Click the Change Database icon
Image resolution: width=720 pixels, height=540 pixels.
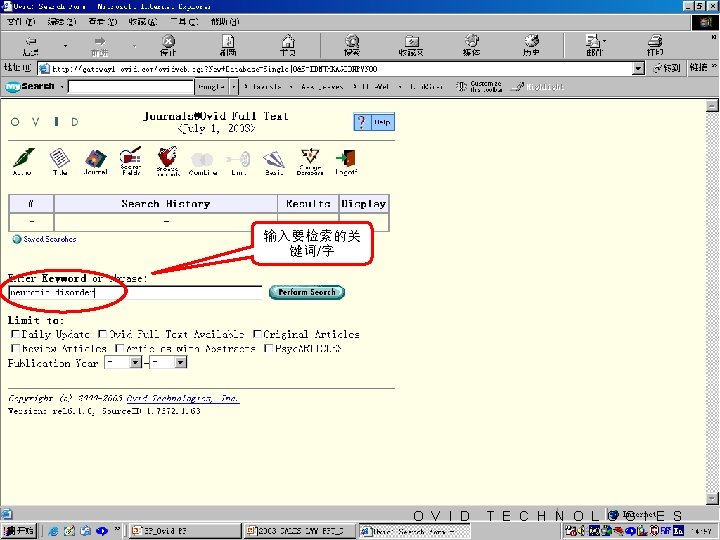(310, 161)
